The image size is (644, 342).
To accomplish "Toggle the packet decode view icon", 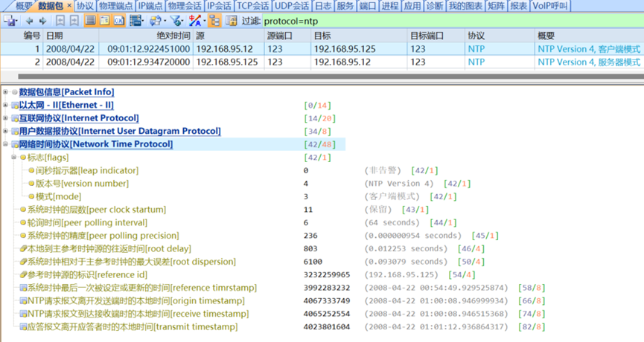I will 105,21.
